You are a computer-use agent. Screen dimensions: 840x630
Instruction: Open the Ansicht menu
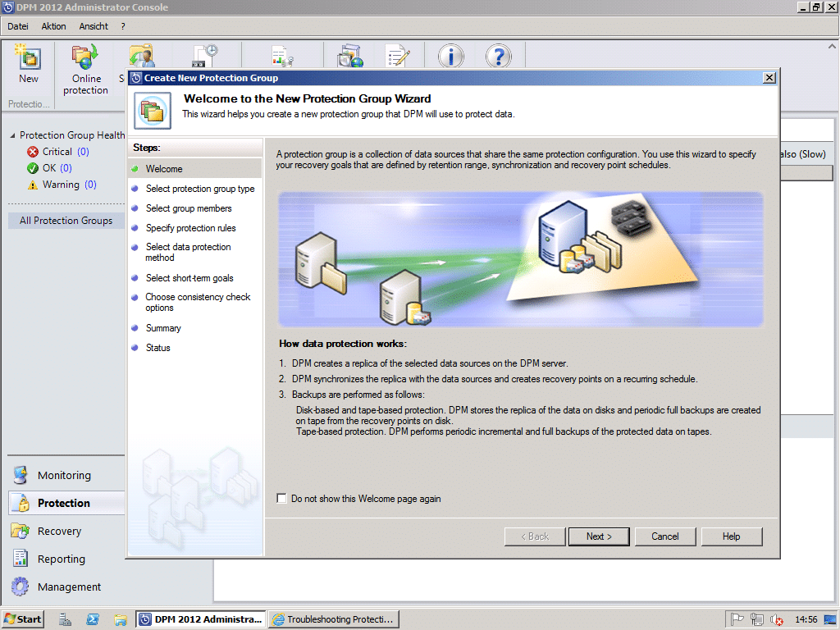[94, 26]
